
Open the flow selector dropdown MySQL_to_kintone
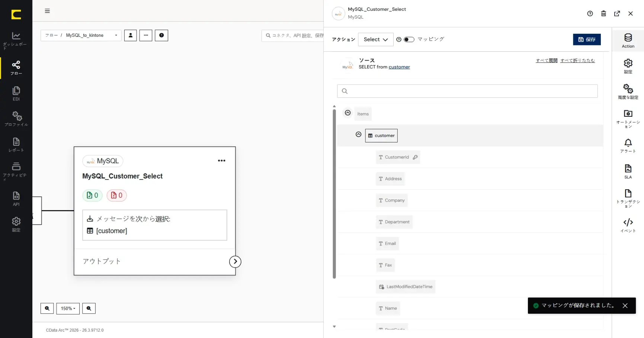pyautogui.click(x=81, y=35)
